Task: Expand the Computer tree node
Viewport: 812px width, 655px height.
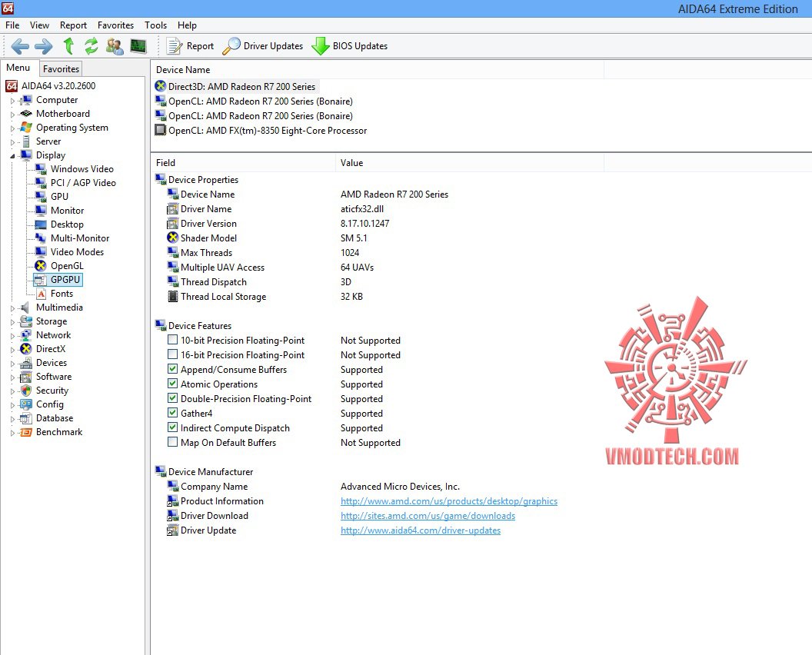Action: point(12,101)
